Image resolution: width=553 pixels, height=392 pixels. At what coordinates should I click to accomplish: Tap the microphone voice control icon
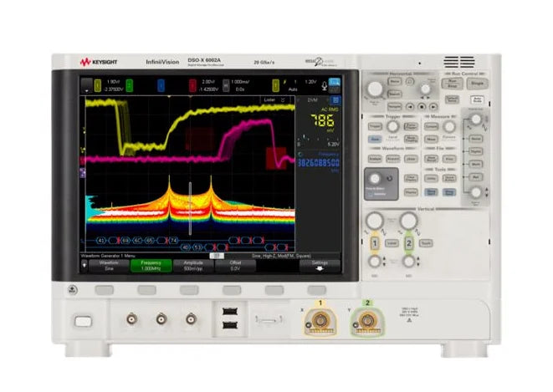[324, 85]
